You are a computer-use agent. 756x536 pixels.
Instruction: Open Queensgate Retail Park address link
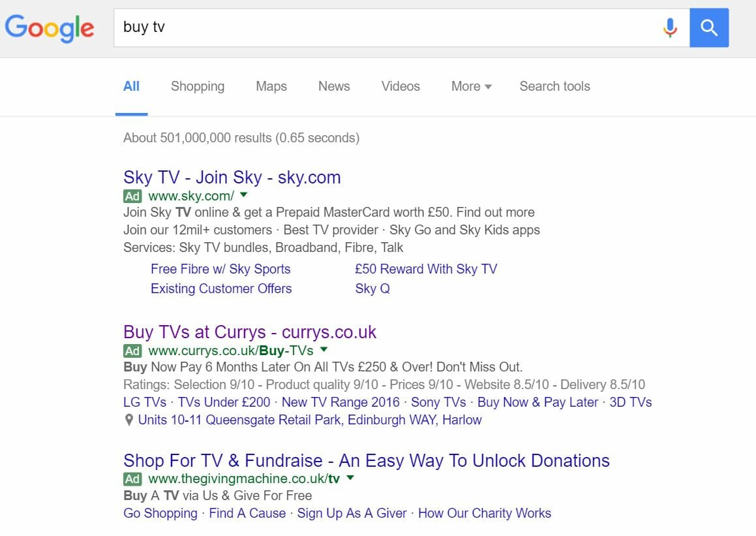pos(310,420)
